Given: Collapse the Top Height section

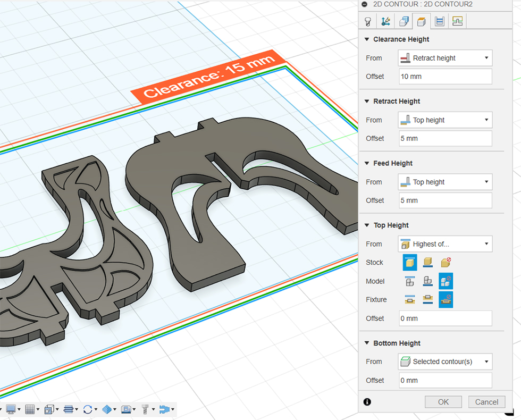Looking at the screenshot, I should pyautogui.click(x=367, y=225).
